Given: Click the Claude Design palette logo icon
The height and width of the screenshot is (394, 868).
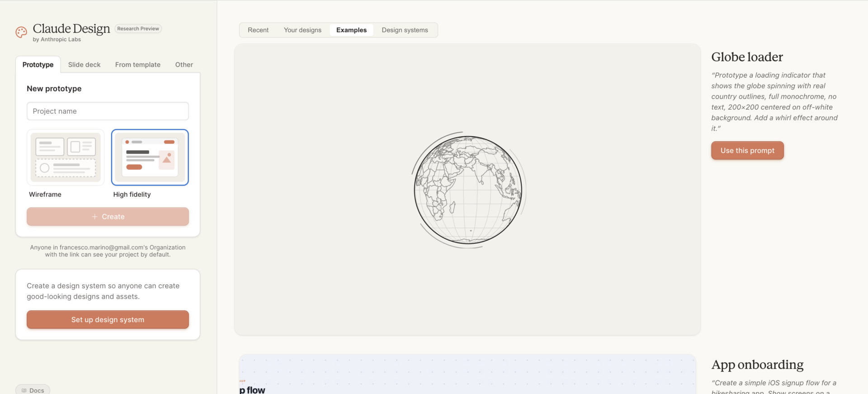Looking at the screenshot, I should click(21, 32).
